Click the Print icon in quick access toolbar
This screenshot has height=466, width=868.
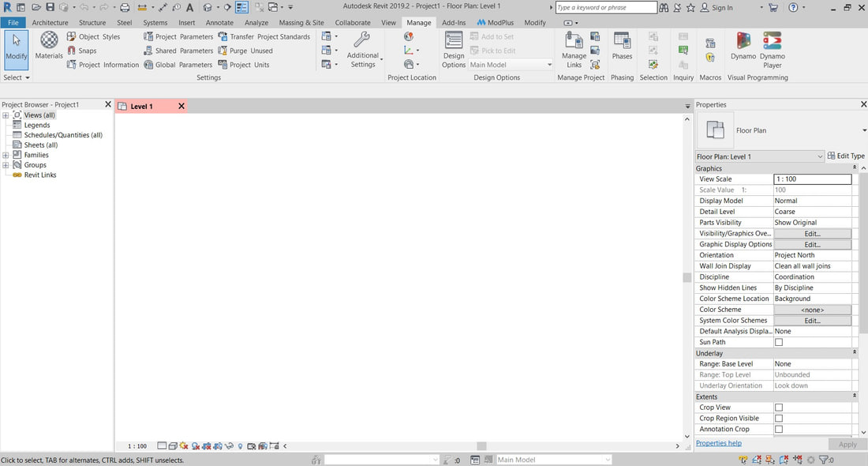point(125,7)
